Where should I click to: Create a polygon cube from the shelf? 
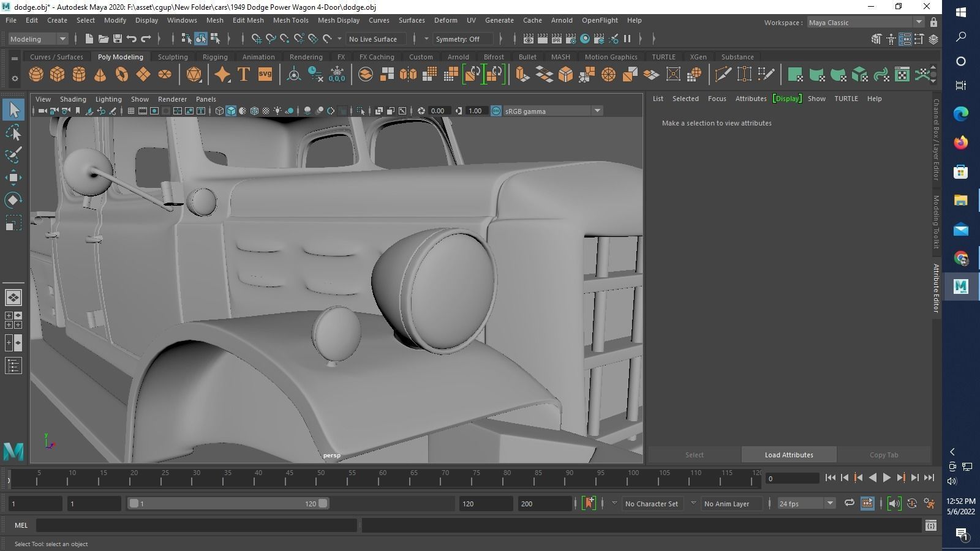pos(58,75)
